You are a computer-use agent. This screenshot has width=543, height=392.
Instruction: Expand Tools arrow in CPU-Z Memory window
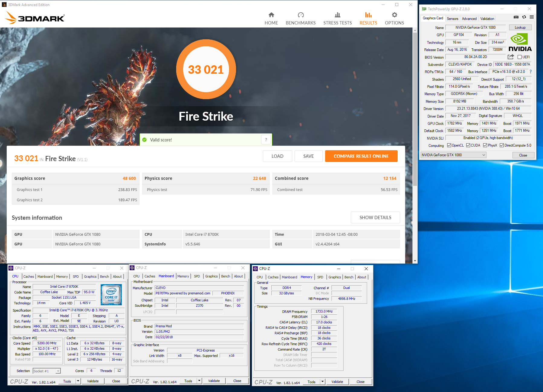322,382
